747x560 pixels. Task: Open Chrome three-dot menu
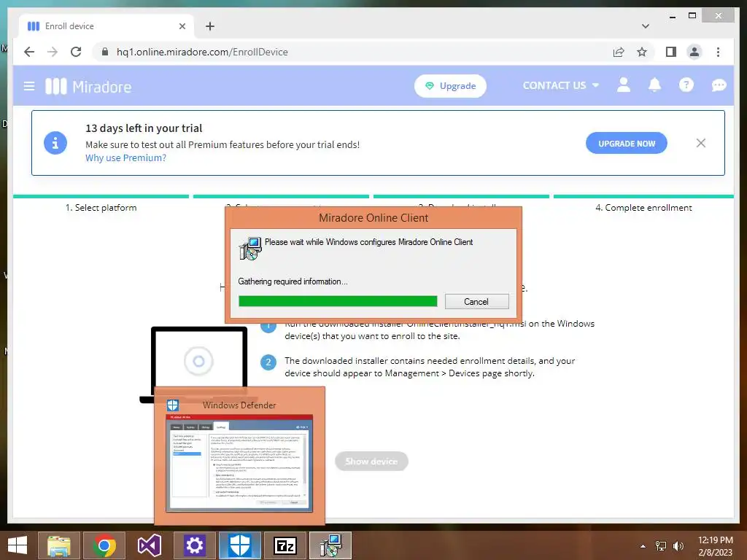coord(718,52)
